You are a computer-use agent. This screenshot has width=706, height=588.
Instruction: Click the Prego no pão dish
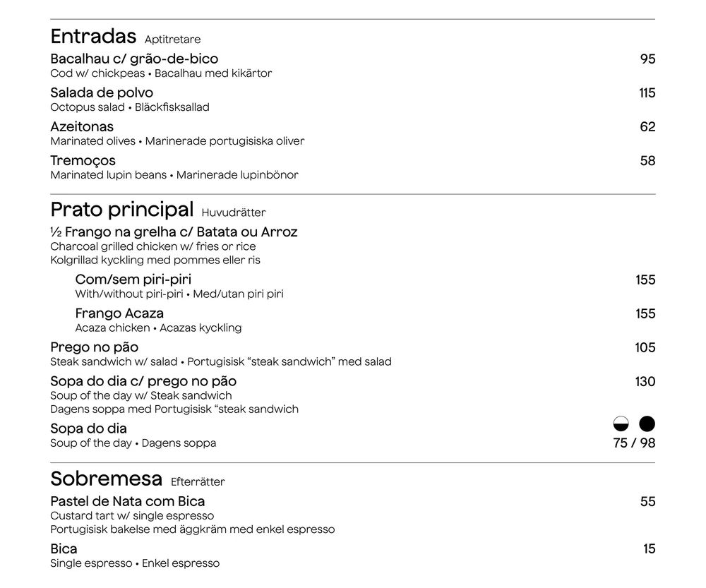(95, 347)
